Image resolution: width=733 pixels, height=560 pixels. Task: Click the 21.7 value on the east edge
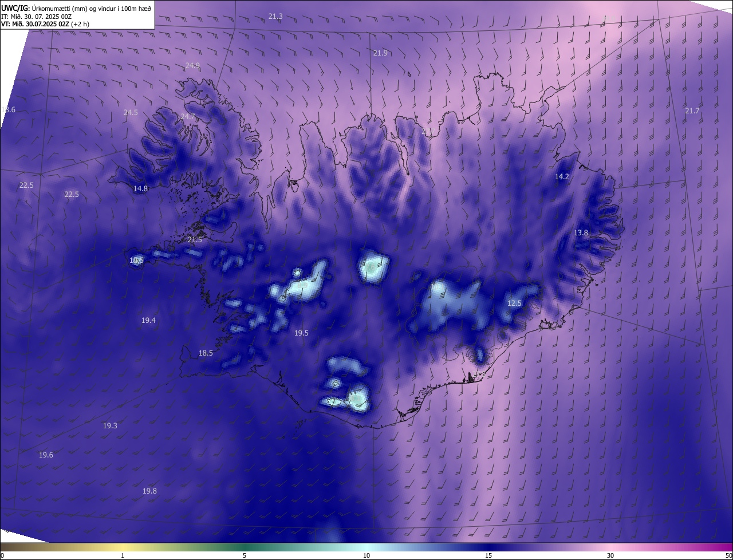coord(692,111)
